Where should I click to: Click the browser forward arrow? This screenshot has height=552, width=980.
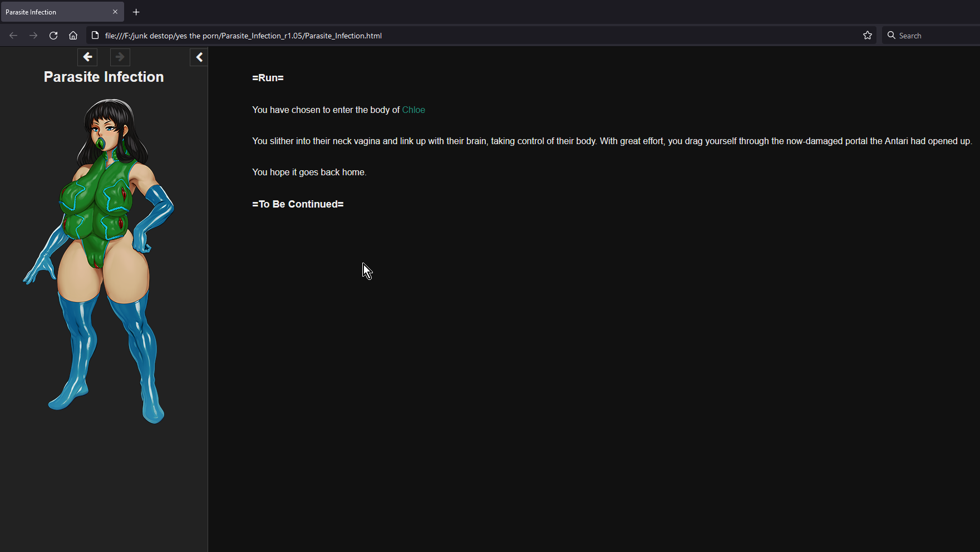point(33,36)
